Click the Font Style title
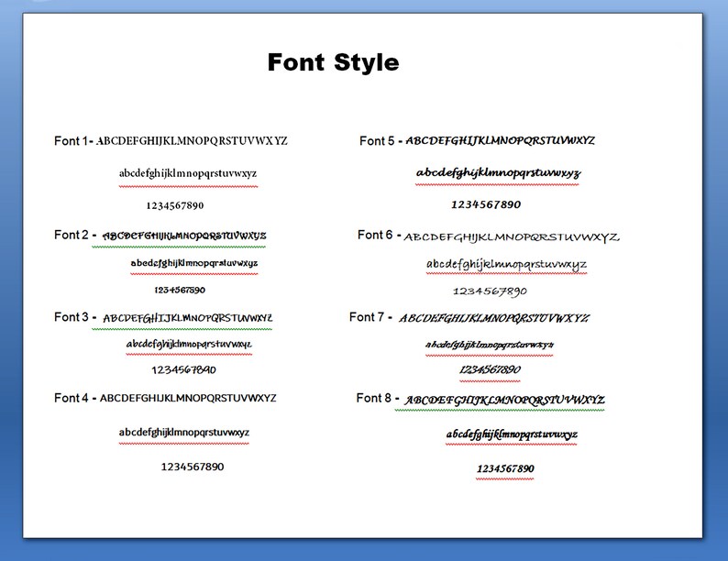The image size is (728, 561). click(333, 62)
